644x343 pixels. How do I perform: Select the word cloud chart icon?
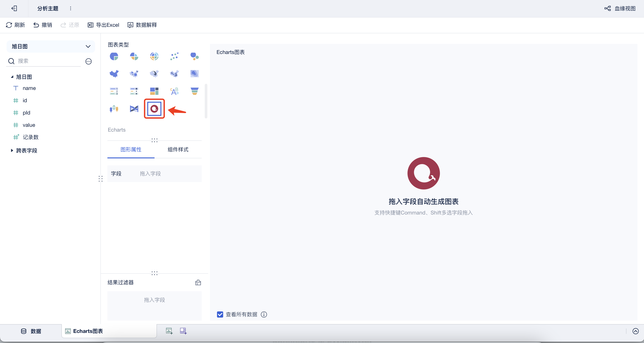174,91
